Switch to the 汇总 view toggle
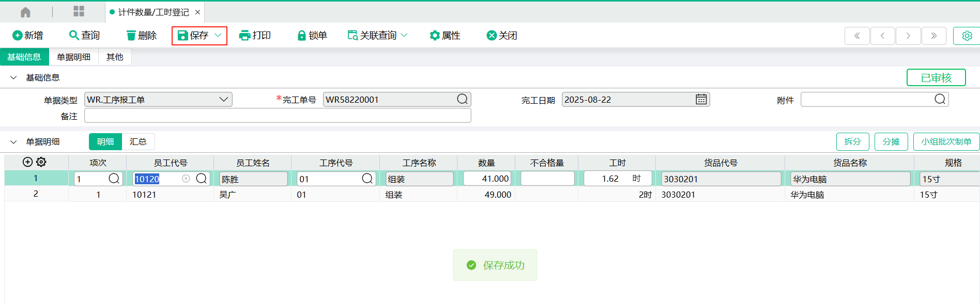Screen dimensions: 980x304 click(x=138, y=141)
